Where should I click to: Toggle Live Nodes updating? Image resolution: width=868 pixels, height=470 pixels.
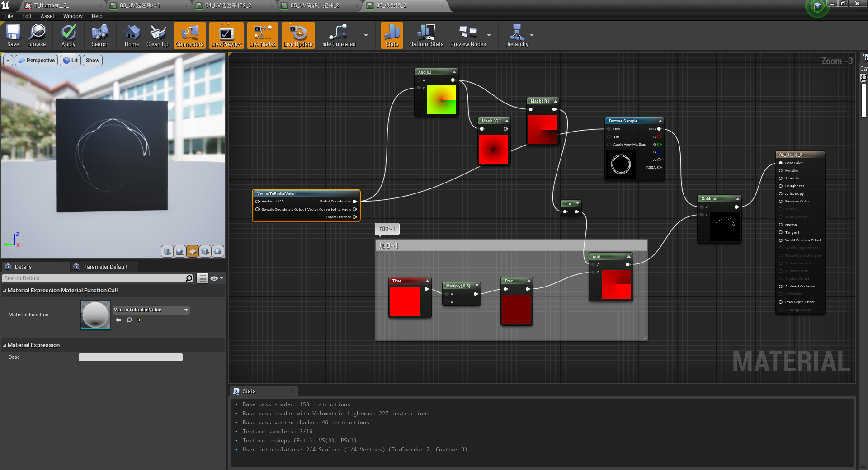[x=262, y=35]
